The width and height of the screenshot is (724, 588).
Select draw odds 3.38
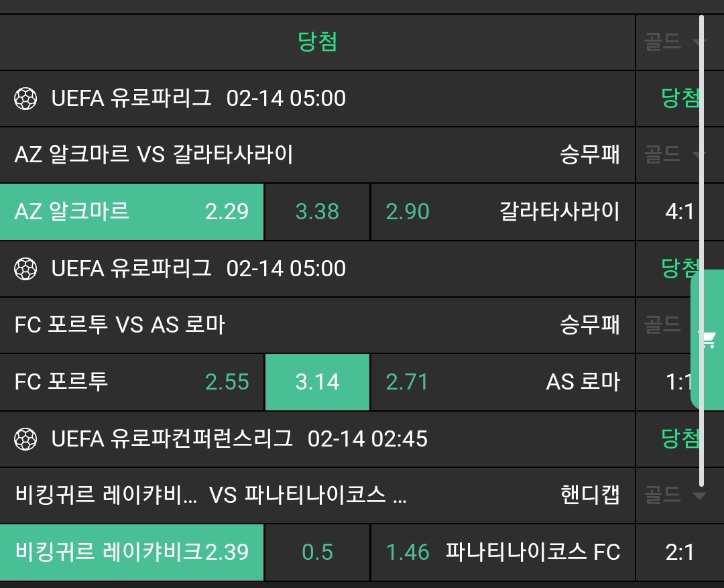click(x=317, y=212)
